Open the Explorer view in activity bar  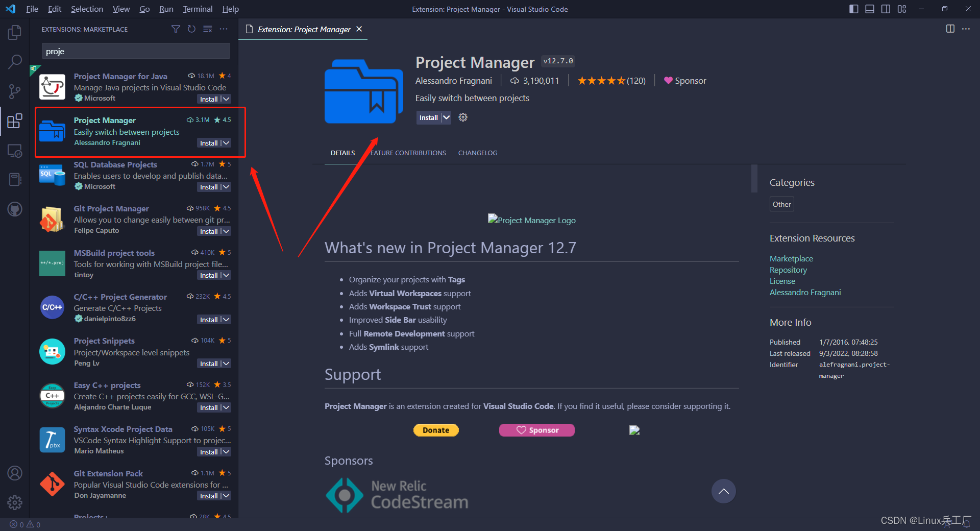pos(15,32)
